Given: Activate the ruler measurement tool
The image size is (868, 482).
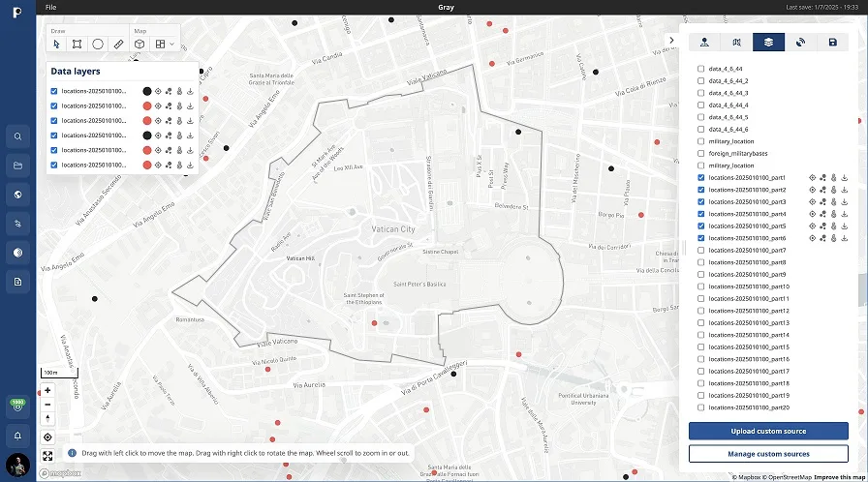Looking at the screenshot, I should 118,44.
